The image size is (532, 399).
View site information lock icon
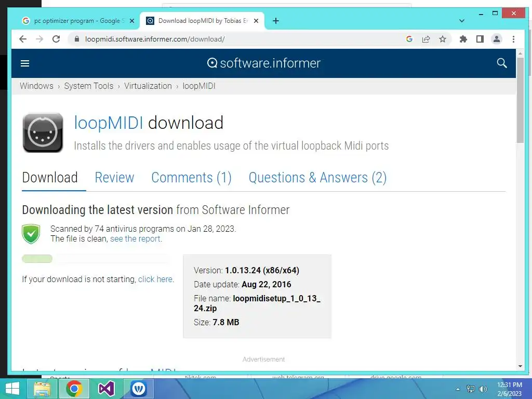pos(77,39)
